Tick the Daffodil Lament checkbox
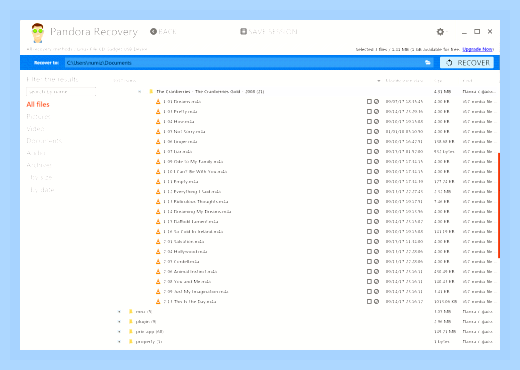Viewport: 520px width, 370px height. tap(369, 222)
